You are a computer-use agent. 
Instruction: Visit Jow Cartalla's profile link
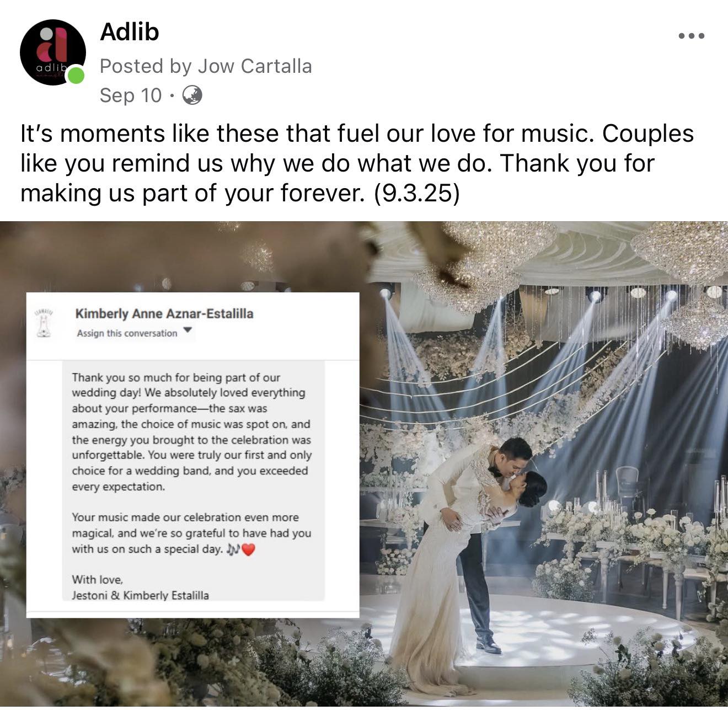point(255,66)
